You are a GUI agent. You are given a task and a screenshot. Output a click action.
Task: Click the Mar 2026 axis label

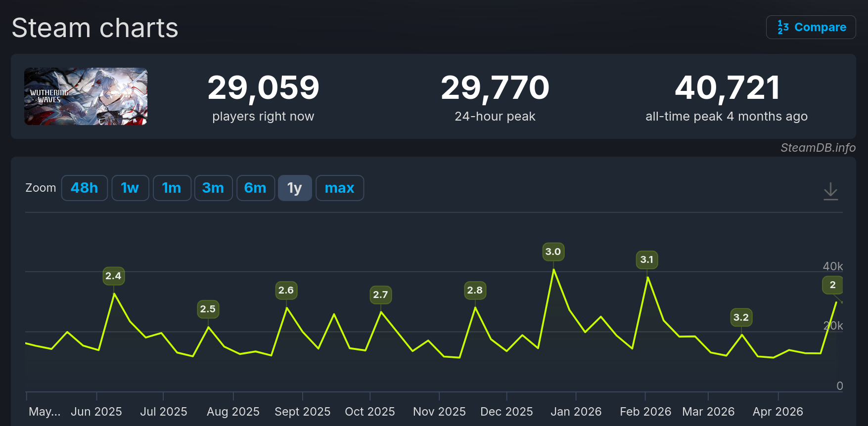[x=708, y=412]
